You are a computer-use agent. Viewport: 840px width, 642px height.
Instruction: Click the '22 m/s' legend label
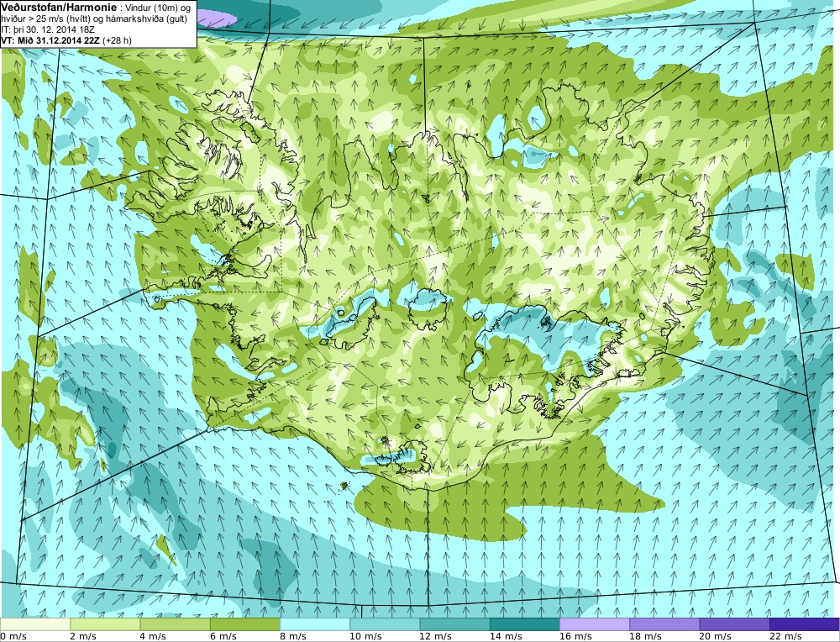pyautogui.click(x=785, y=636)
